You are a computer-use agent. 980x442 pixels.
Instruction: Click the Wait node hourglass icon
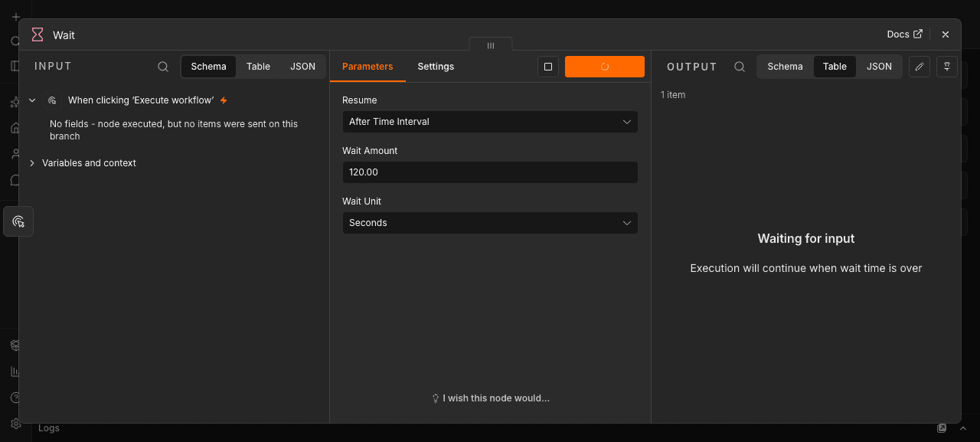coord(38,34)
